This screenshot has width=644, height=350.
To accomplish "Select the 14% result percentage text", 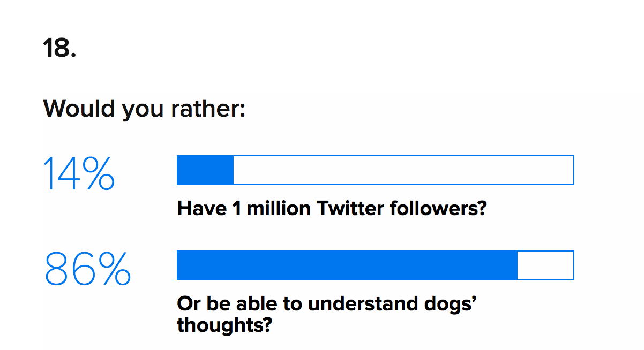I will [79, 173].
